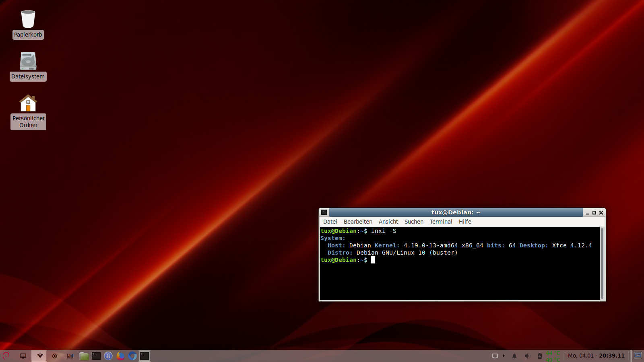This screenshot has height=362, width=644.
Task: Launch the terminal beside the green folder
Action: [96, 356]
